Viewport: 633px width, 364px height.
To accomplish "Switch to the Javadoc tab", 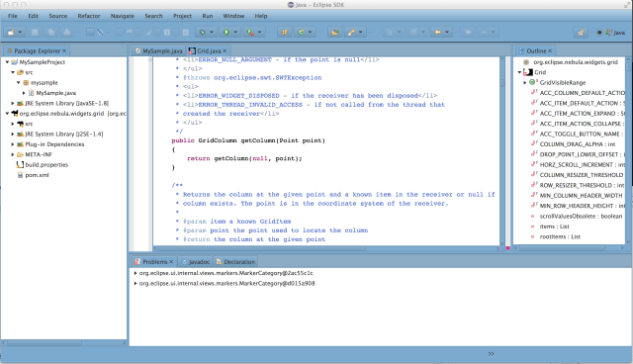I will tap(196, 262).
